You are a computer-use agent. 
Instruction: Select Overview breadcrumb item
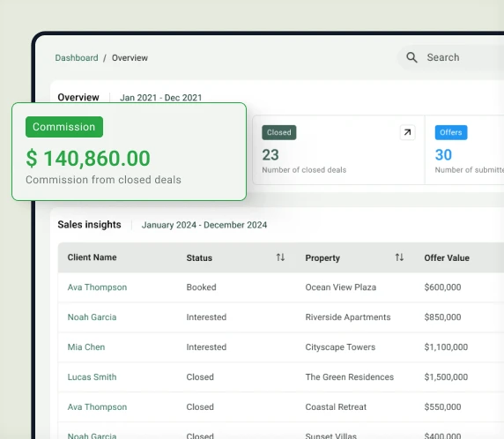click(x=130, y=58)
